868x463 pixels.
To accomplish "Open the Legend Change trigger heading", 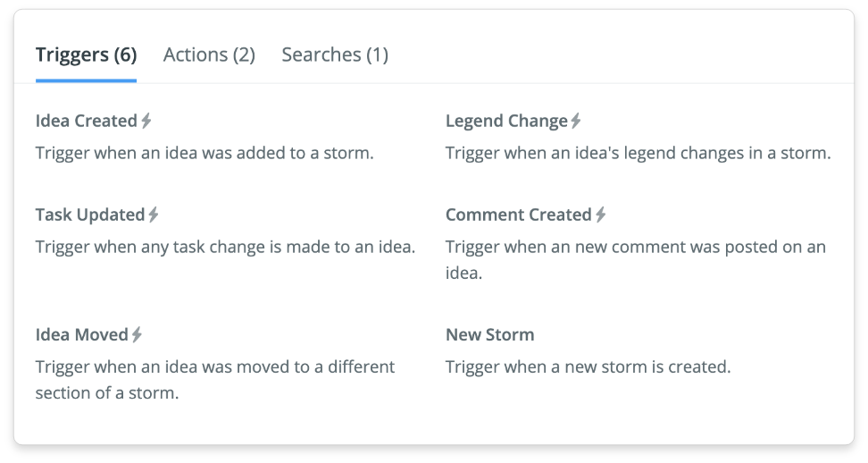I will click(x=506, y=121).
